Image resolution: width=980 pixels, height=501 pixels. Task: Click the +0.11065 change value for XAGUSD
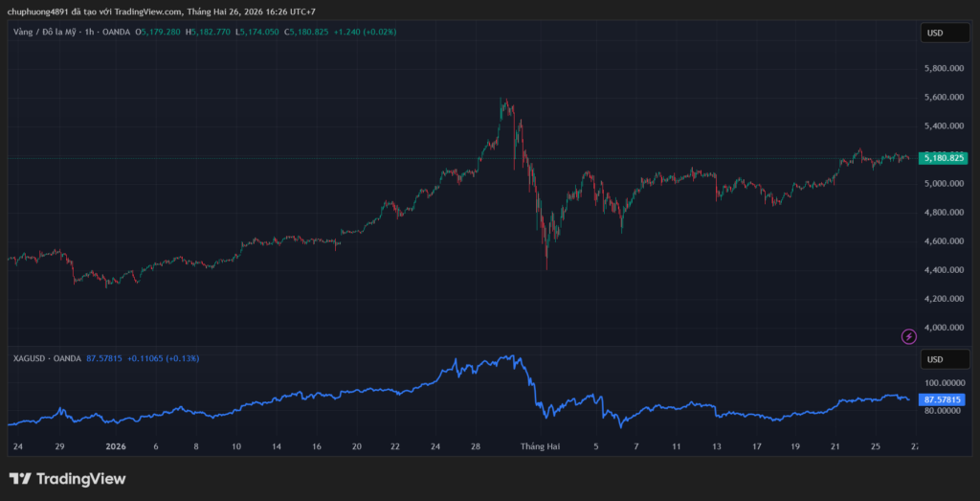(x=145, y=358)
